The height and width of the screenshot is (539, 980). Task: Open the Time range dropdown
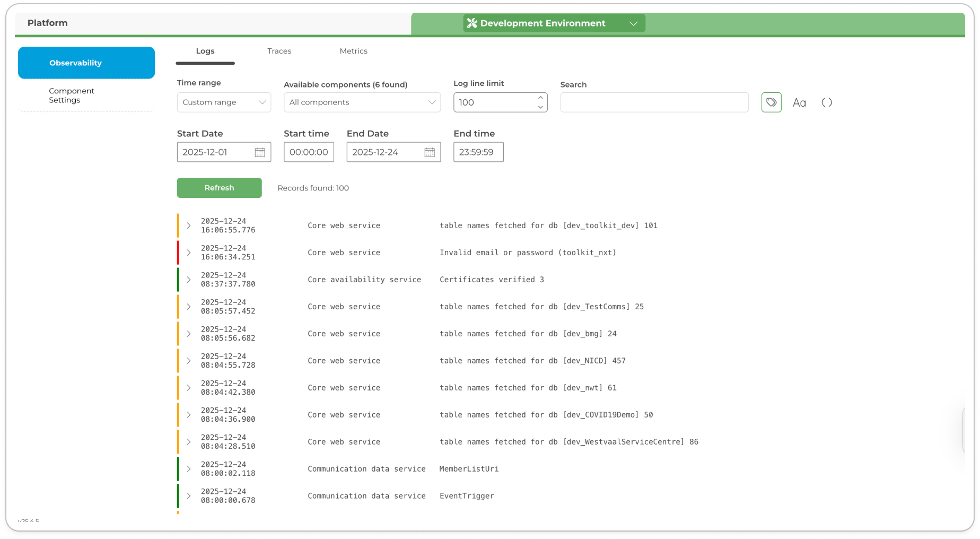224,102
